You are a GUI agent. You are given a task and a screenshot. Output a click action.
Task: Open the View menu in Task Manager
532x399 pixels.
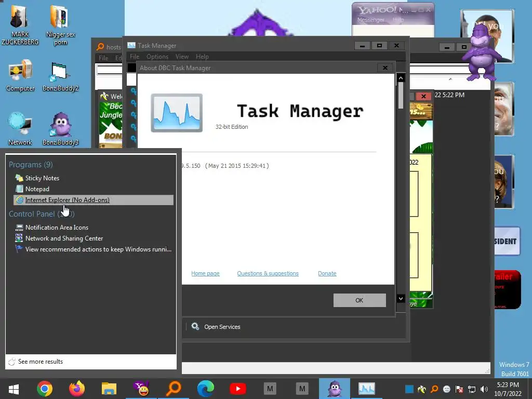(x=182, y=56)
